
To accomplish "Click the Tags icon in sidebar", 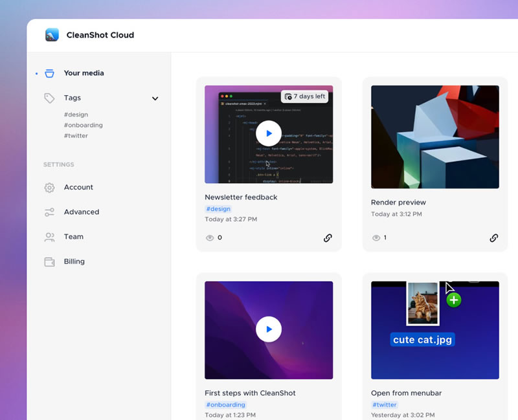I will pyautogui.click(x=49, y=98).
